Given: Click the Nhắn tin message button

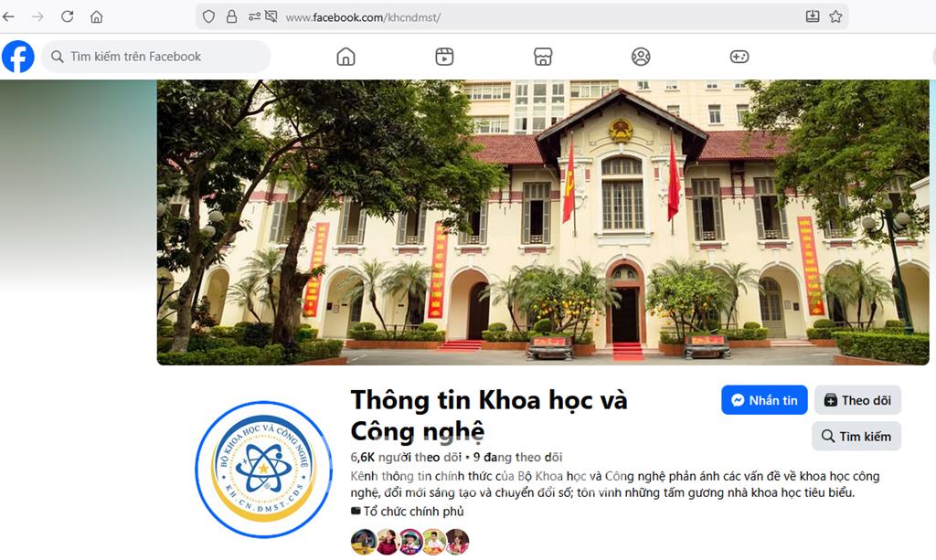Looking at the screenshot, I should tap(764, 400).
